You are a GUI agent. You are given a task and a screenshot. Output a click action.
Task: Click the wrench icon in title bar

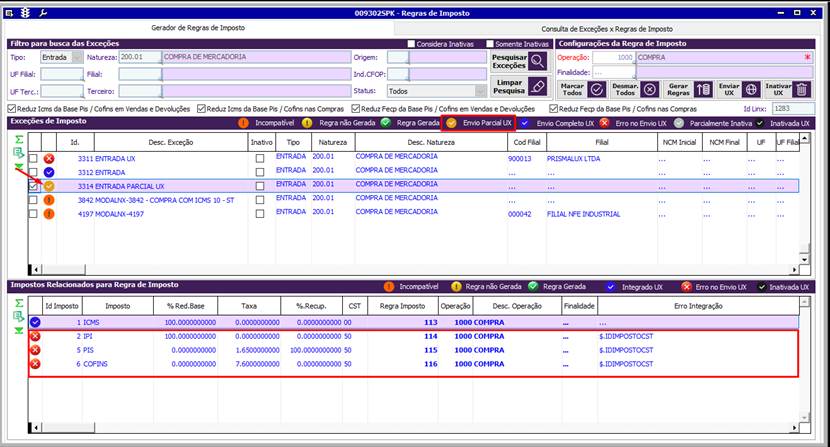pos(42,13)
